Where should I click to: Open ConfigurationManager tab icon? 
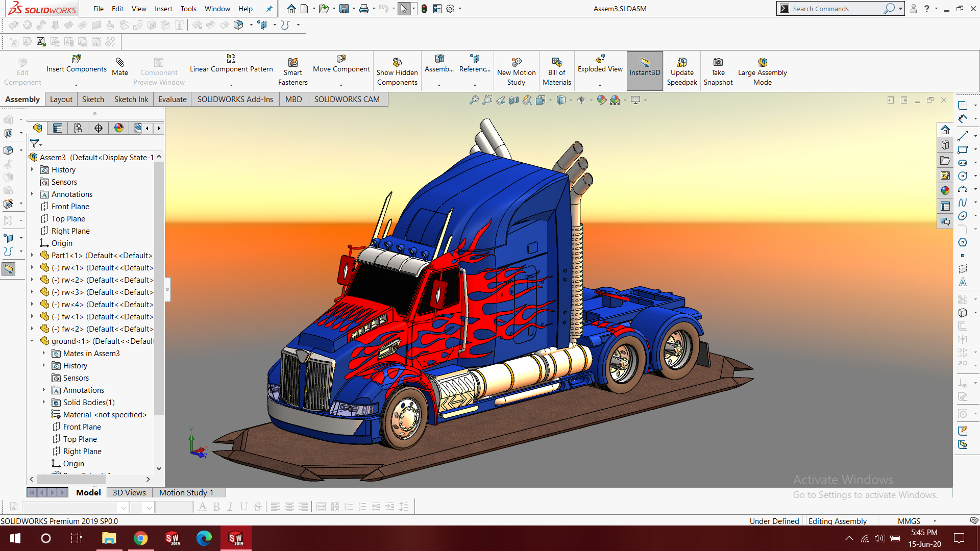78,128
